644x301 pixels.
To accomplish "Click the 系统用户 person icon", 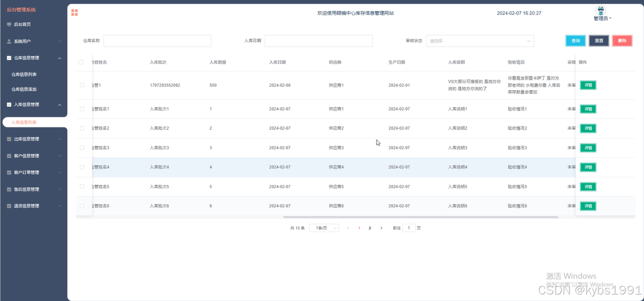I will (9, 41).
